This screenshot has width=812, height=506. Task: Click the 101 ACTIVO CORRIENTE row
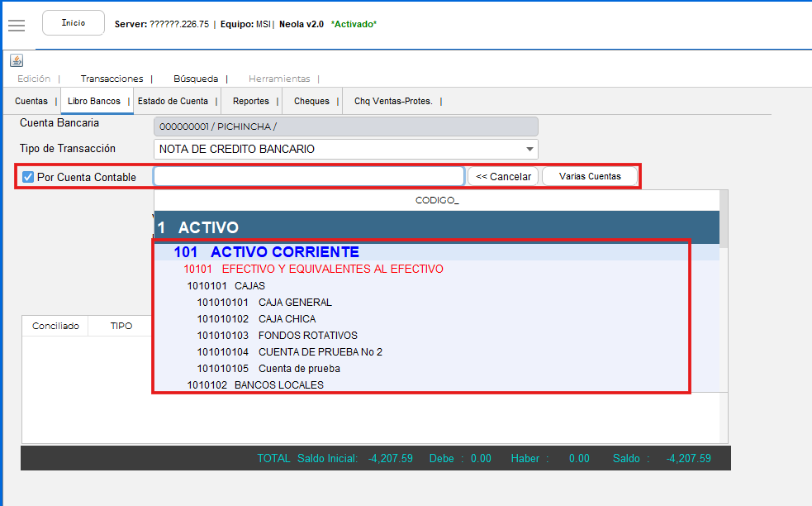click(x=266, y=252)
